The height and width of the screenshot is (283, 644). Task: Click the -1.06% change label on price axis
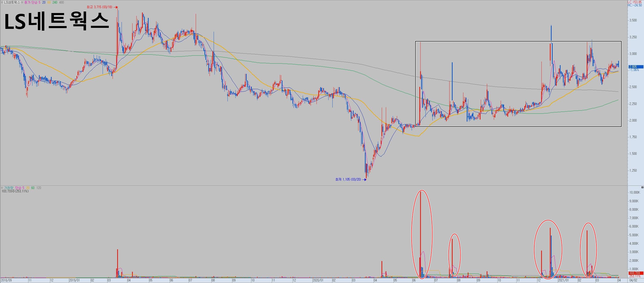(x=634, y=70)
